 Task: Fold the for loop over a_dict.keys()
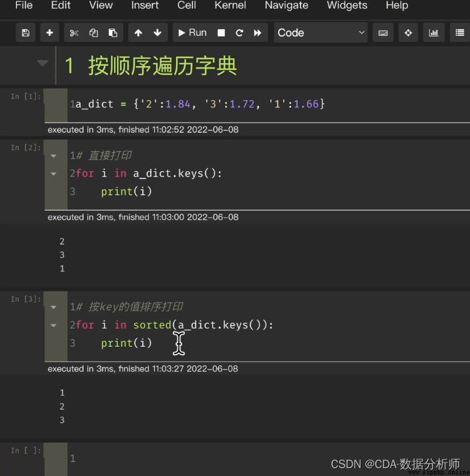pos(53,174)
